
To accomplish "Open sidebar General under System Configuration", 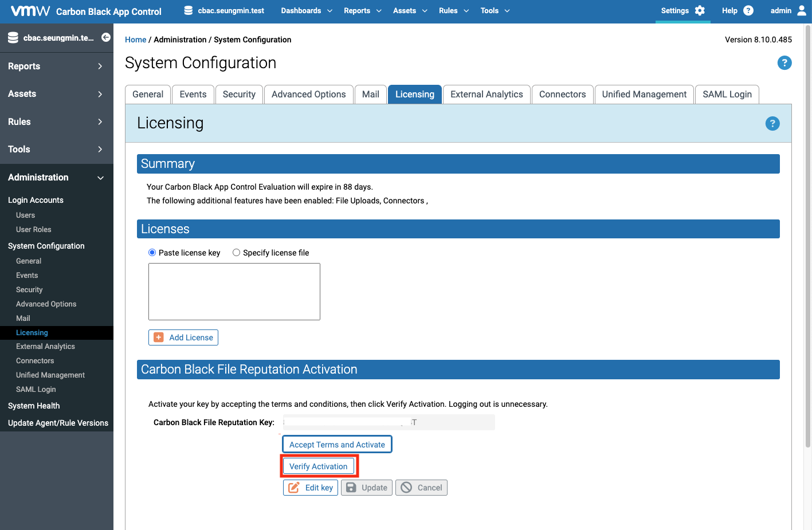I will pos(29,261).
